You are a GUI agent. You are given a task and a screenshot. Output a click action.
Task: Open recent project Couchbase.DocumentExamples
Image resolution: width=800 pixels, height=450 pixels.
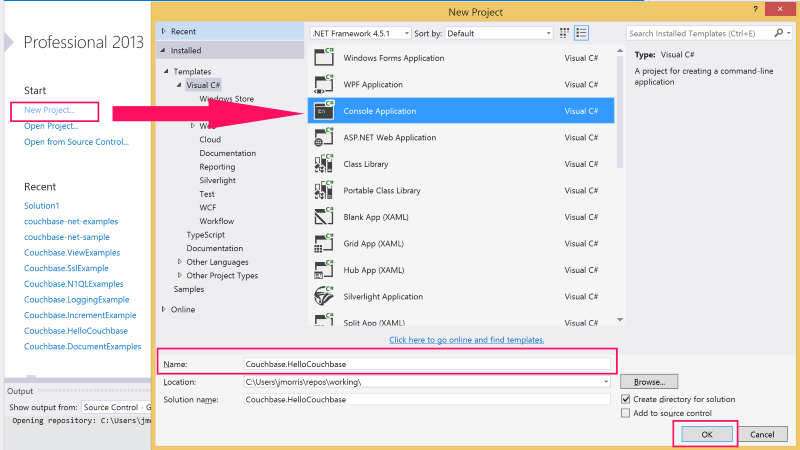click(82, 346)
